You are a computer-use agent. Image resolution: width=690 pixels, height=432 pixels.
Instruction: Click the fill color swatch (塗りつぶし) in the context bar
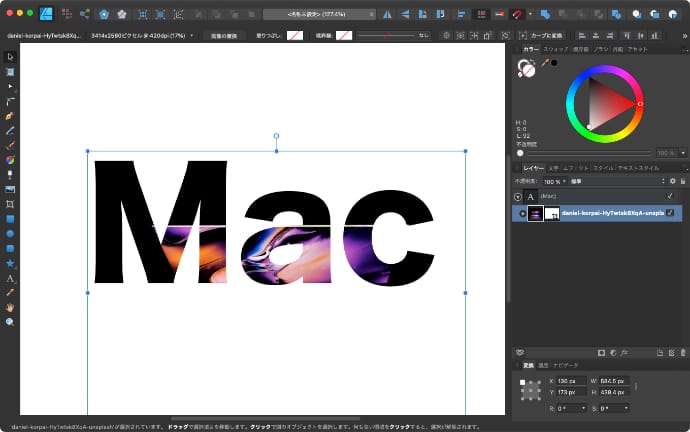294,35
